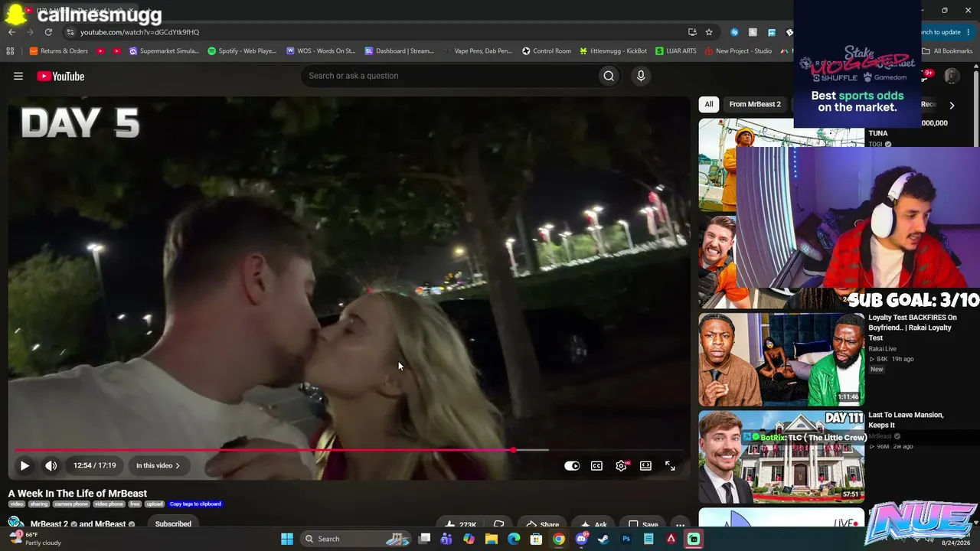This screenshot has width=980, height=551.
Task: Open the Windows Start menu
Action: (287, 539)
